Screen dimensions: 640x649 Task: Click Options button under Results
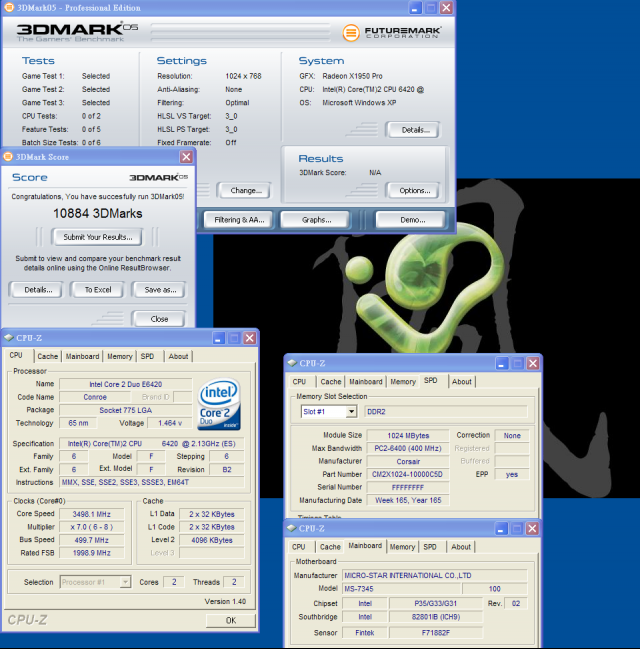(x=414, y=190)
